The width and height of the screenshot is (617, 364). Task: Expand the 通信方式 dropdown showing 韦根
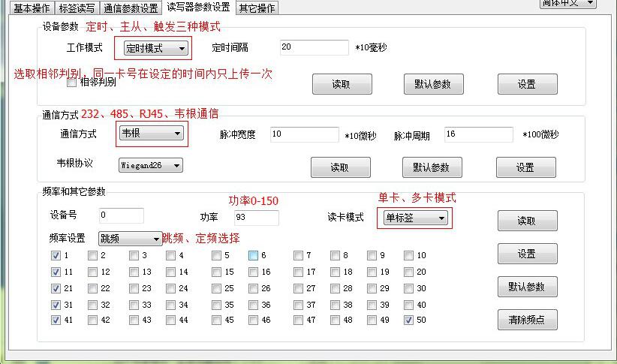click(151, 134)
